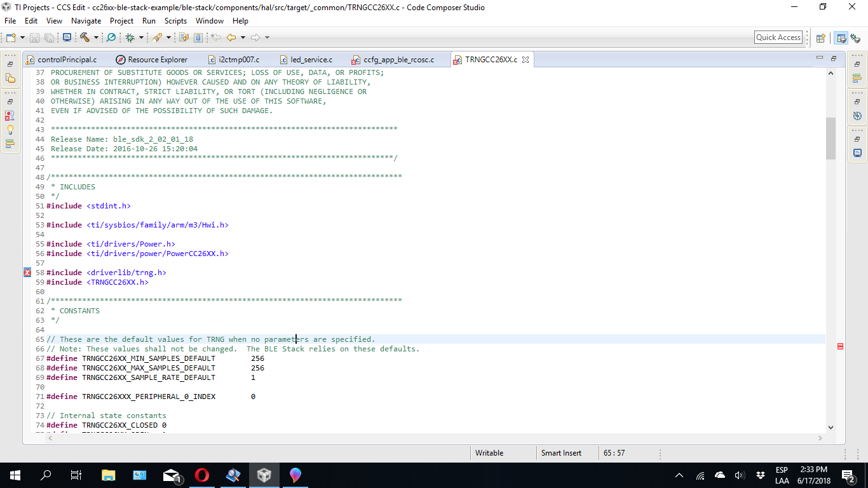Switch to the ccfg_app_ble_rcosc.c tab

pyautogui.click(x=398, y=60)
